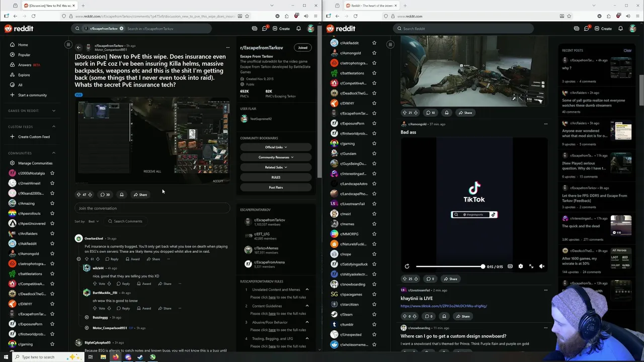Open the Sort by Best dropdown
Image resolution: width=644 pixels, height=362 pixels.
point(93,221)
